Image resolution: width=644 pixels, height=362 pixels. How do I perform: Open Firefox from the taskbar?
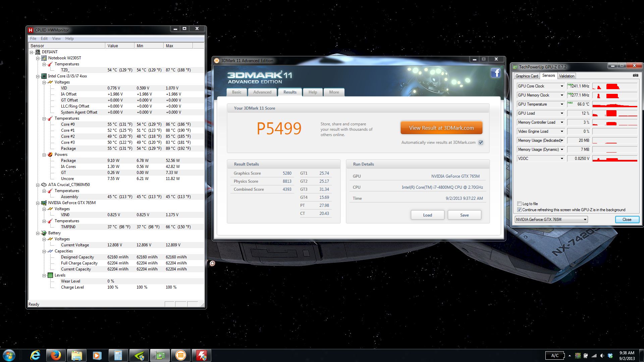tap(56, 355)
